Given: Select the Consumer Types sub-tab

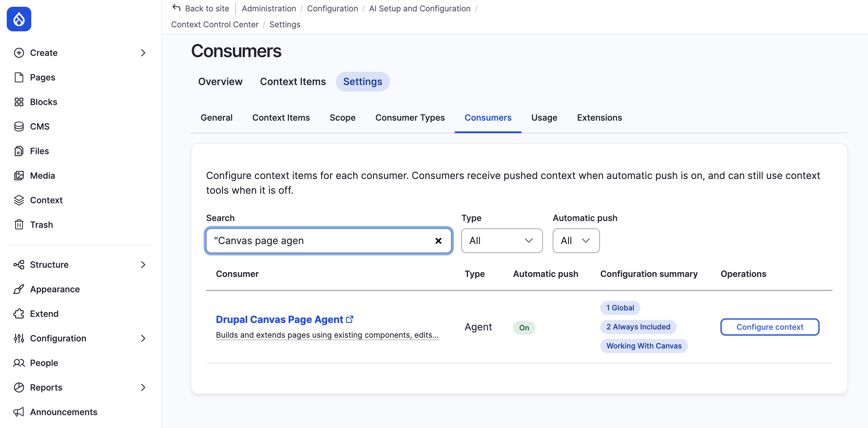Looking at the screenshot, I should 410,118.
